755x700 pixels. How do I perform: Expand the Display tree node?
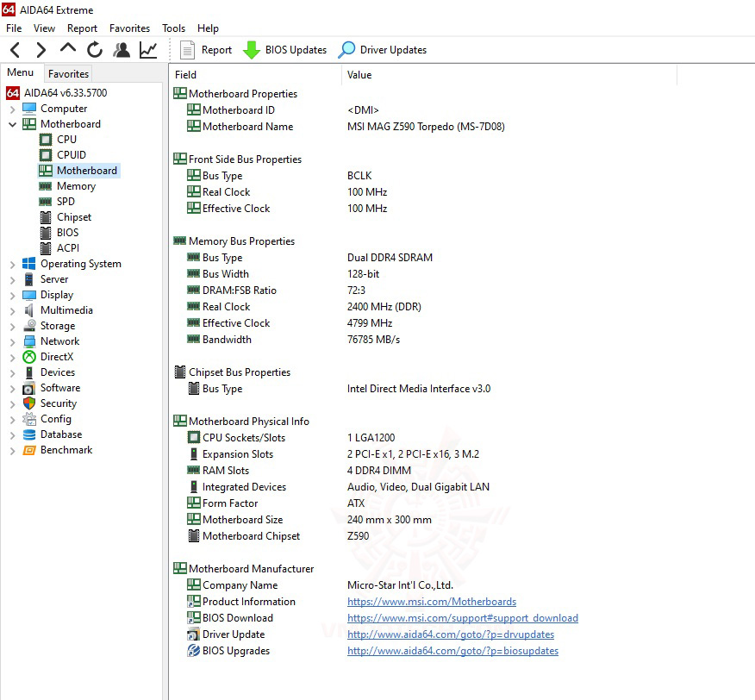pos(13,296)
